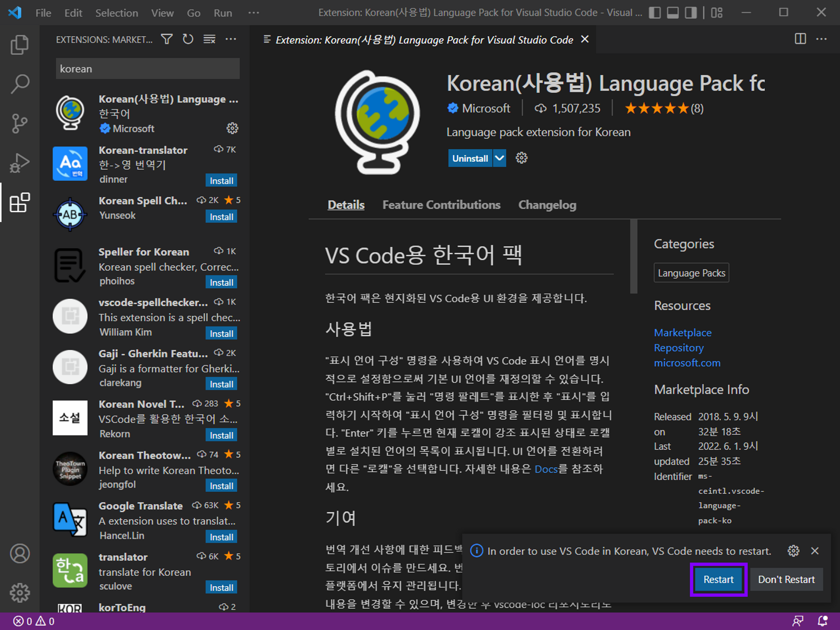Toggle primary side bar layout icon

655,13
